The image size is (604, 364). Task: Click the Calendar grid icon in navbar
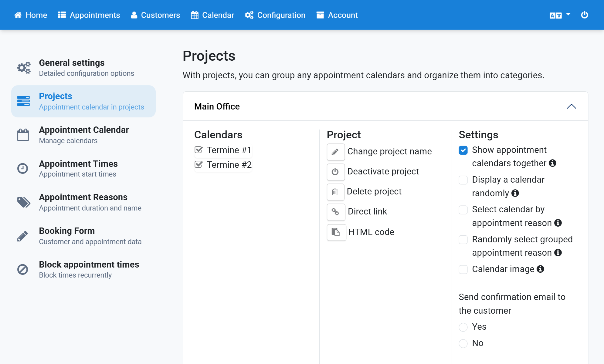pos(195,15)
